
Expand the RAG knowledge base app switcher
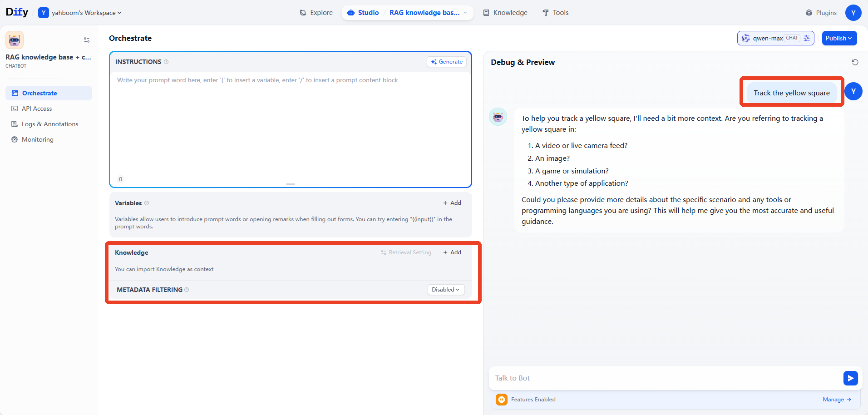click(x=428, y=13)
